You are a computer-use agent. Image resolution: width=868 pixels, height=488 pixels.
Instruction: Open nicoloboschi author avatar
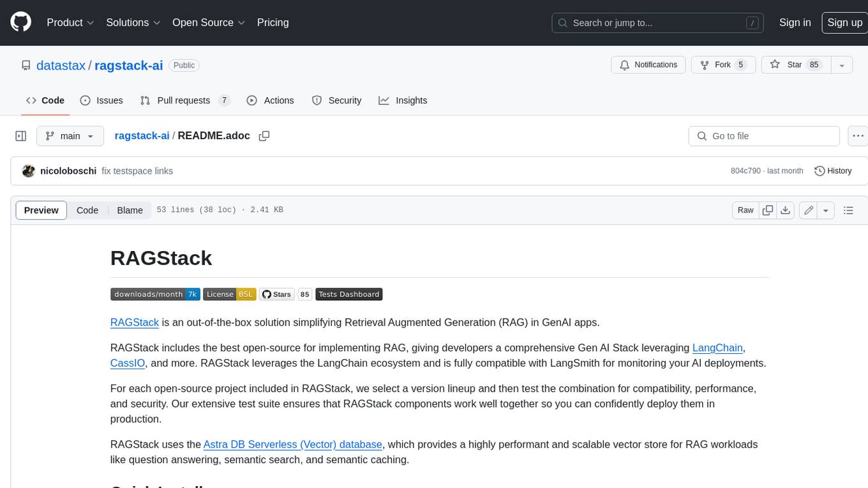click(28, 171)
